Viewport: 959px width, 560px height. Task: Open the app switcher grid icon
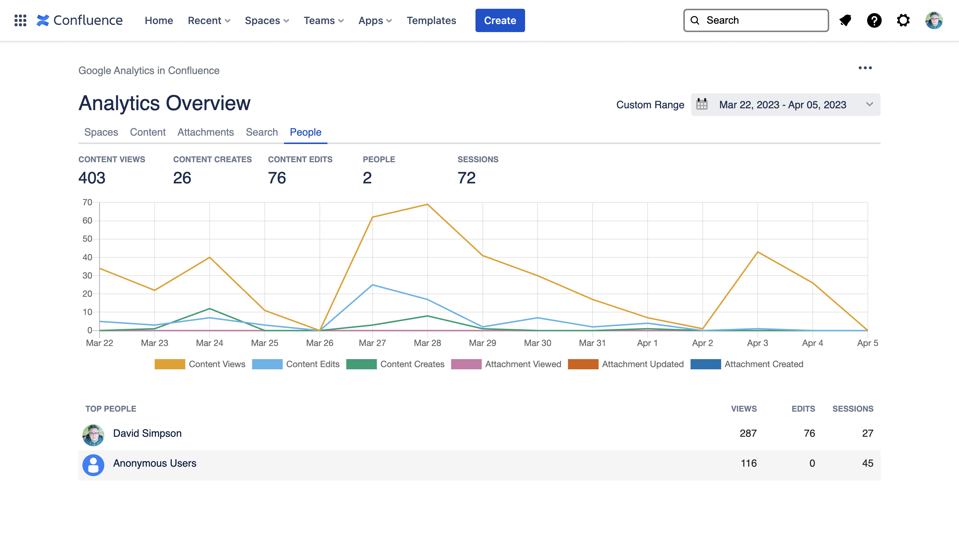(20, 20)
